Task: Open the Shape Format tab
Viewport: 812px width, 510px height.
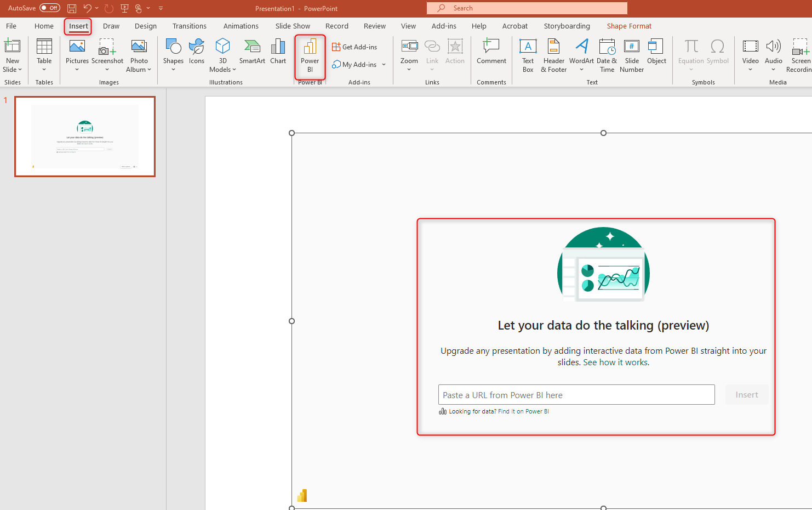Action: (x=628, y=26)
